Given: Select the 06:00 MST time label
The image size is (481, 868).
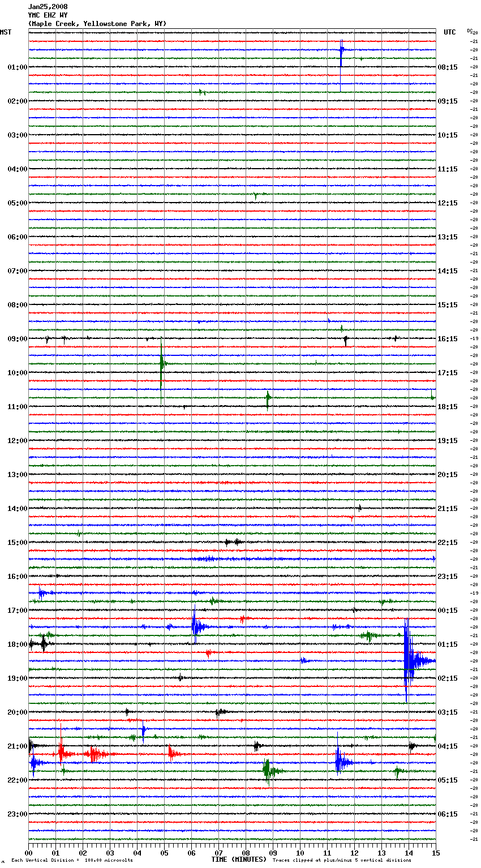Looking at the screenshot, I should (x=18, y=237).
